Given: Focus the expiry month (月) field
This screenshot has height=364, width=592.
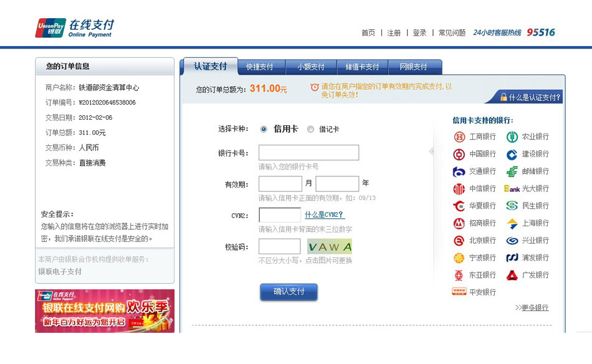Looking at the screenshot, I should [x=280, y=184].
